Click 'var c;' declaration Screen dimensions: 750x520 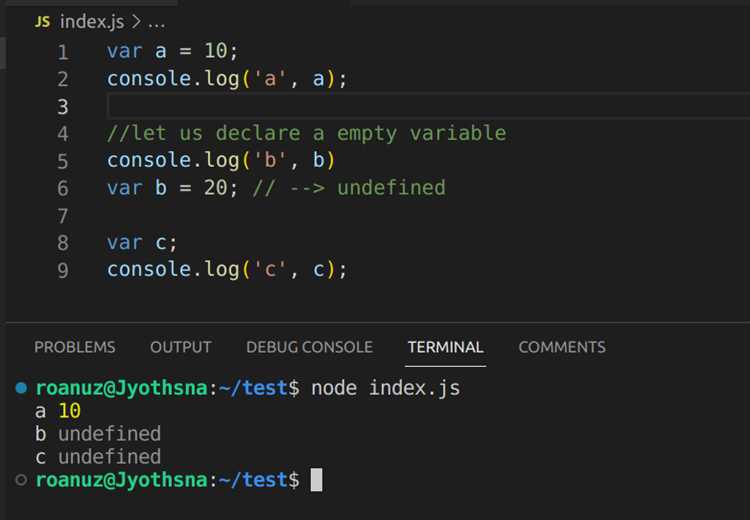coord(142,243)
